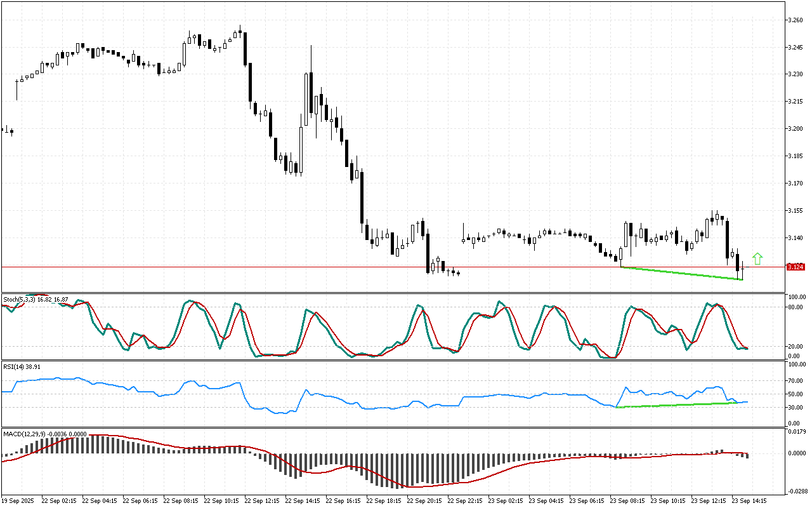
Task: Select the red 3.124 price tag
Action: [796, 267]
